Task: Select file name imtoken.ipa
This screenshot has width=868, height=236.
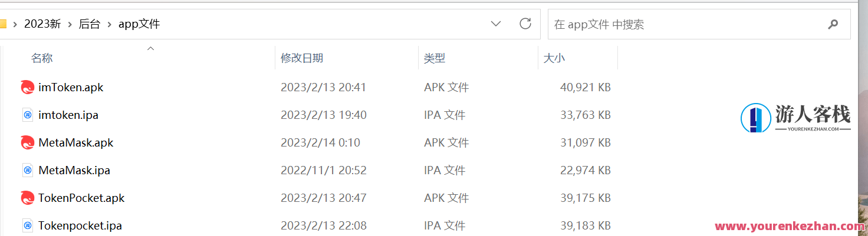Action: [68, 115]
